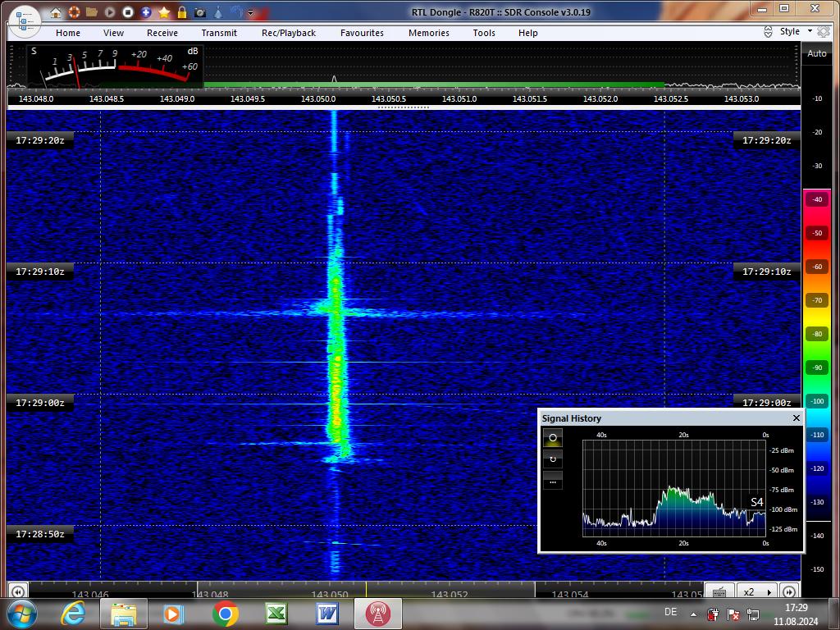Open the Help ribbon tab
The height and width of the screenshot is (630, 840).
point(528,33)
